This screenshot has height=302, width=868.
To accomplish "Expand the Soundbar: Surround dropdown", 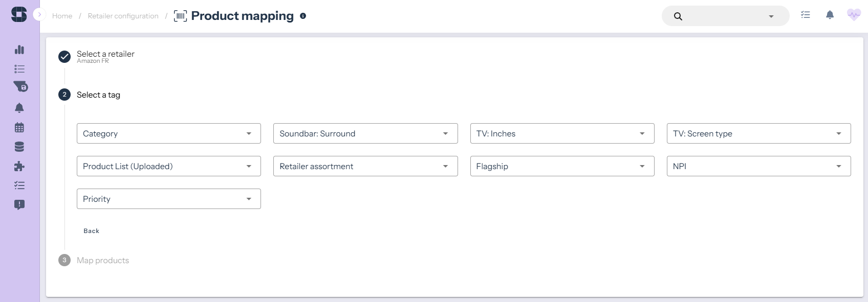I will coord(365,133).
